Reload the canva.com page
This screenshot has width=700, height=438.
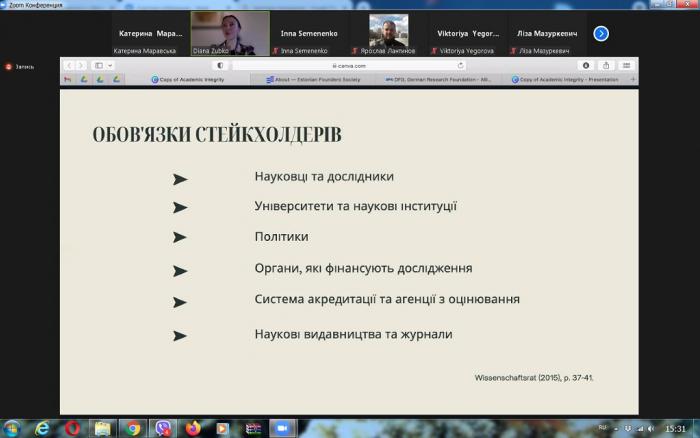[461, 65]
